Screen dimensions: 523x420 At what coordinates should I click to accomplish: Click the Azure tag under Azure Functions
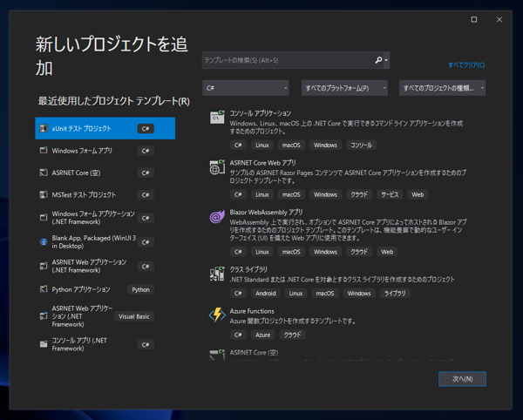coord(263,335)
